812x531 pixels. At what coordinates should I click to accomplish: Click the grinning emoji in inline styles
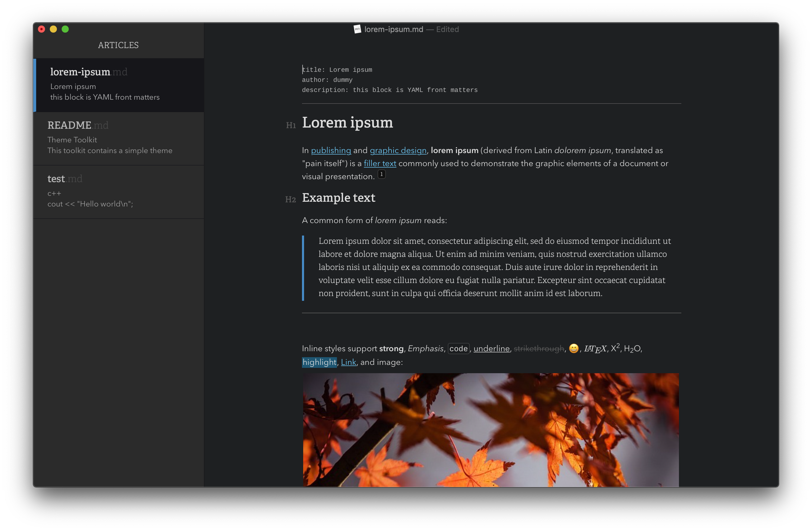(x=573, y=348)
